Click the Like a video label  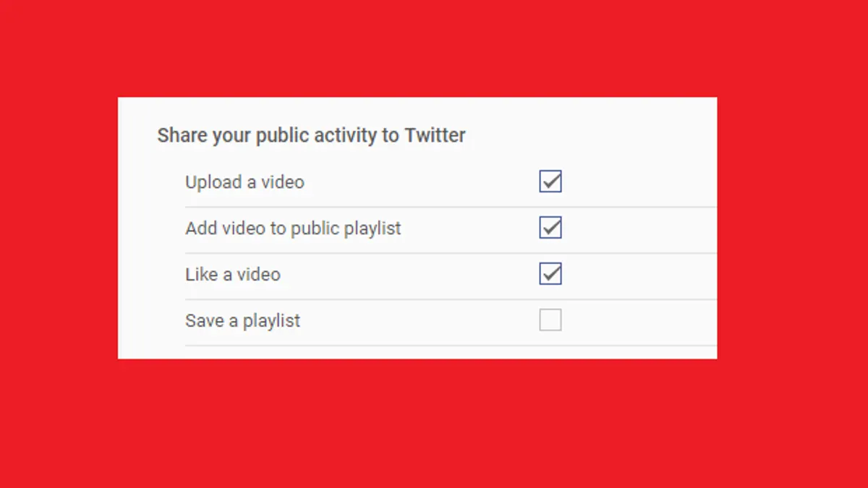[x=233, y=275]
